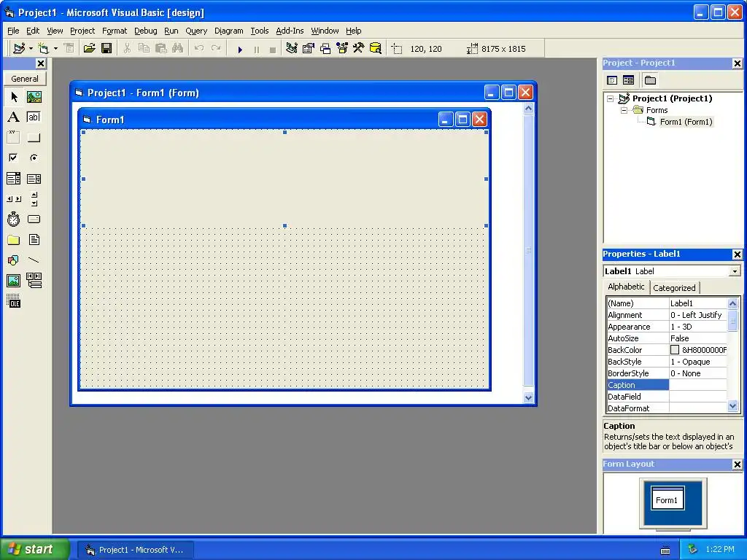
Task: Open the Label1 object dropdown in Properties
Action: point(735,271)
